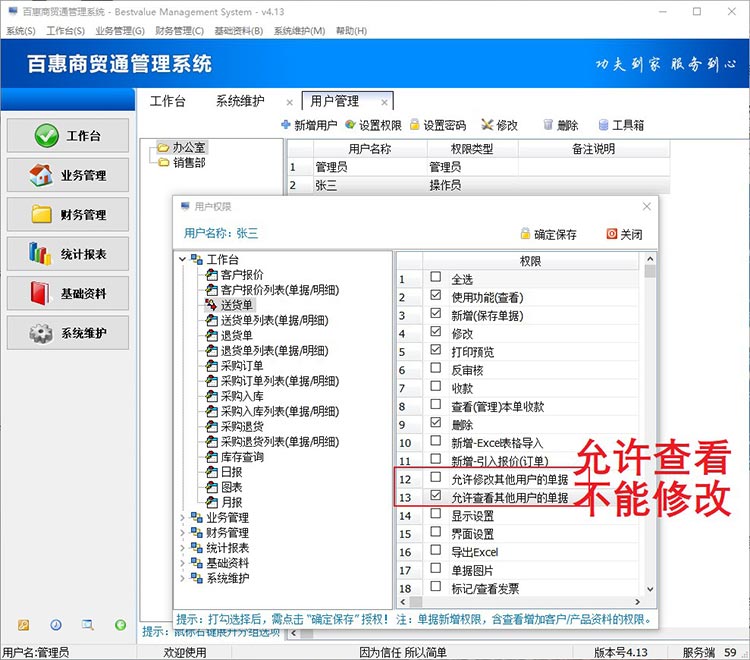This screenshot has height=660, width=750.
Task: Open the 工具箱 toolbox
Action: (621, 125)
